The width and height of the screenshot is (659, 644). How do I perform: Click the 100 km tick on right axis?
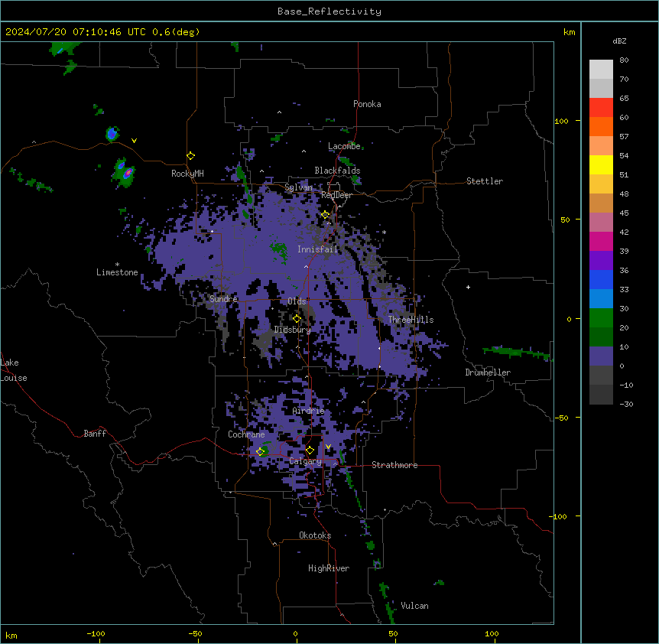point(561,121)
